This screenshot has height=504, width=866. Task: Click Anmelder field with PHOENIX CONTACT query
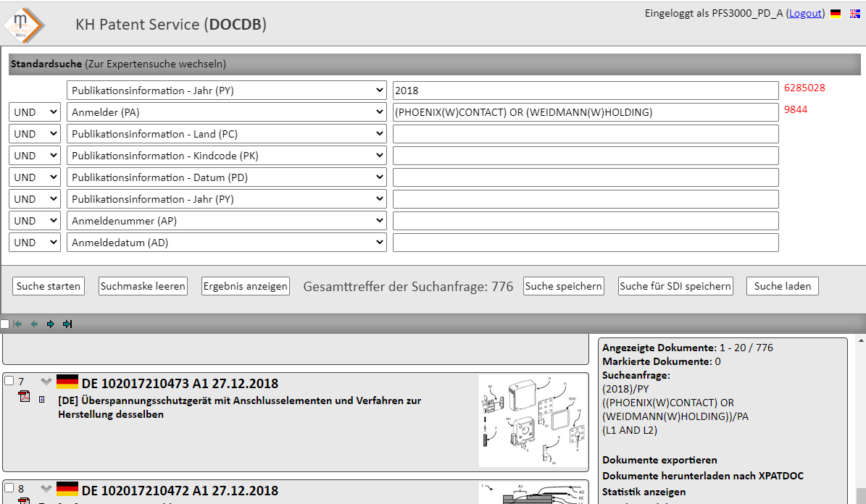pos(586,112)
